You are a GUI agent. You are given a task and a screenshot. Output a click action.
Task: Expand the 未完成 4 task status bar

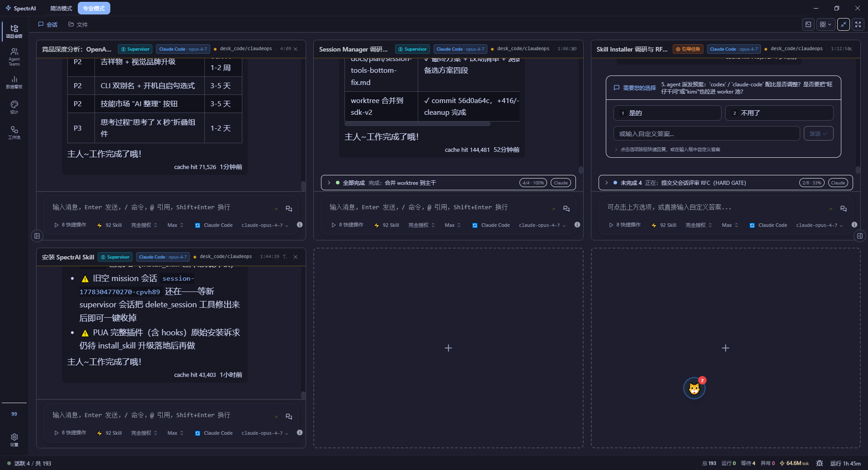click(x=726, y=183)
